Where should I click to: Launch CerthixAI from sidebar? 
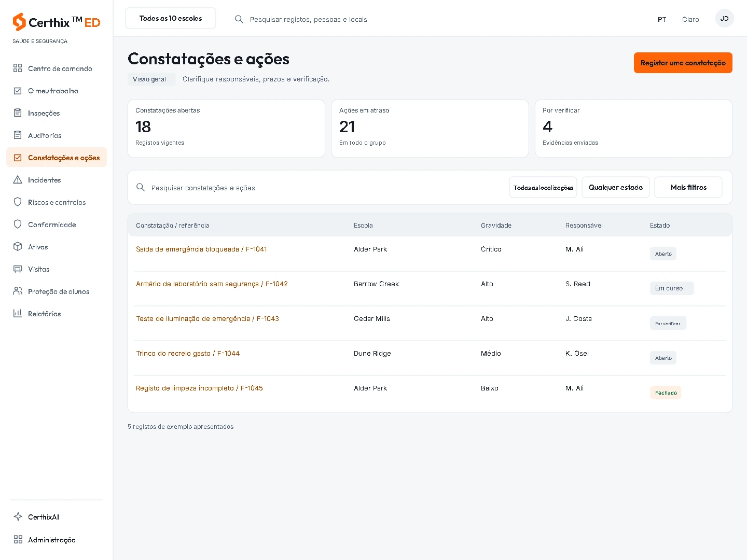(x=57, y=516)
